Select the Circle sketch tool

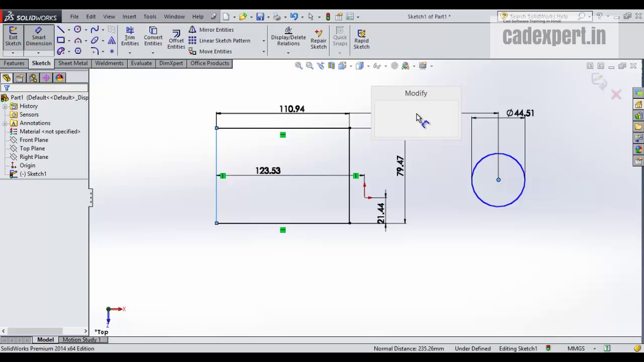(77, 30)
